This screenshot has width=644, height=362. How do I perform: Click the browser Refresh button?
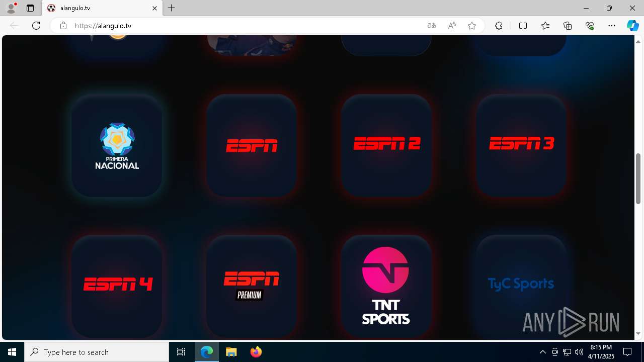[x=36, y=26]
